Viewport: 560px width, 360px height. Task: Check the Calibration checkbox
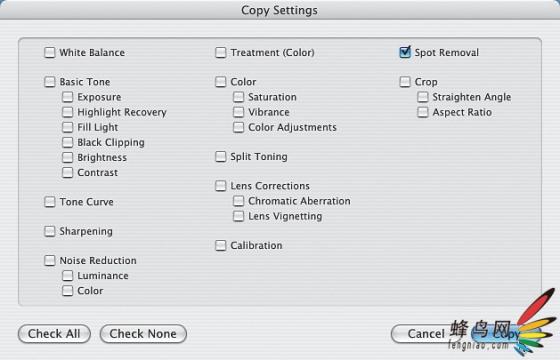pyautogui.click(x=221, y=245)
